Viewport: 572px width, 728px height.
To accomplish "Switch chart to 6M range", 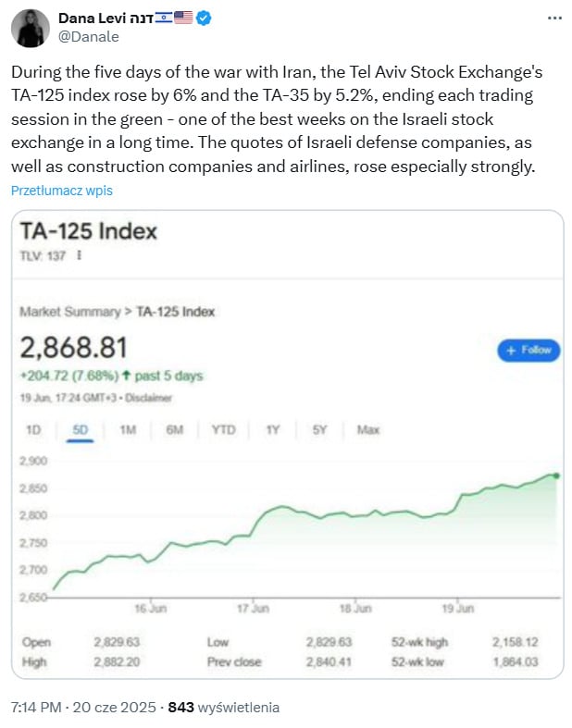I will tap(174, 430).
